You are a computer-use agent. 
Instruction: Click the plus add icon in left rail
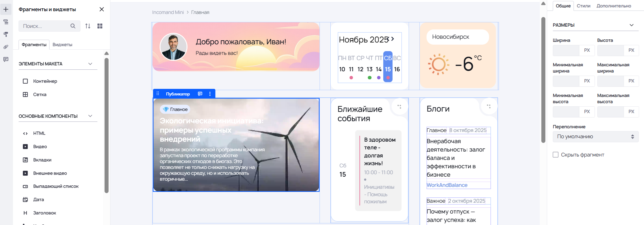6,9
